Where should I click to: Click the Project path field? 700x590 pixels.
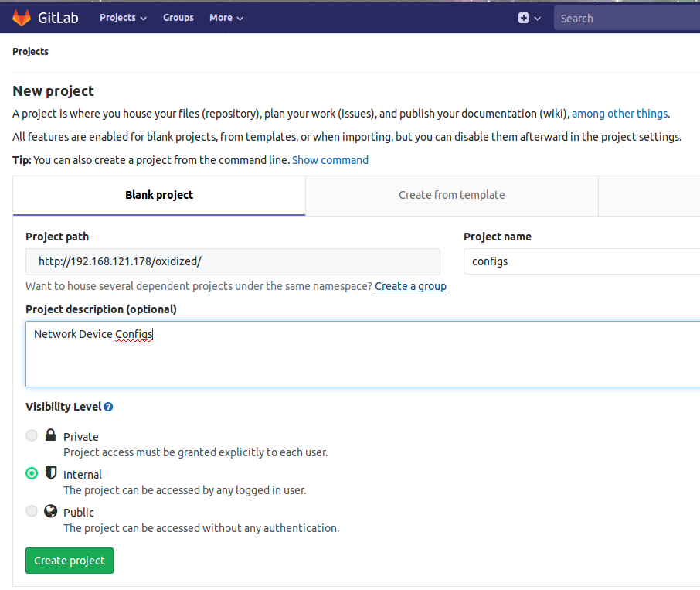(233, 261)
